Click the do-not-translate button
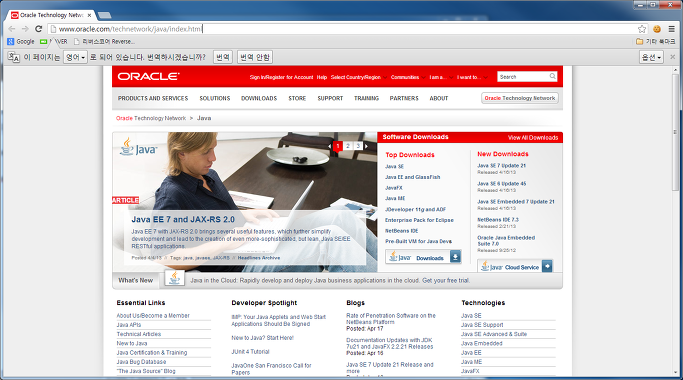Viewport: 683px width, 380px height. point(255,57)
